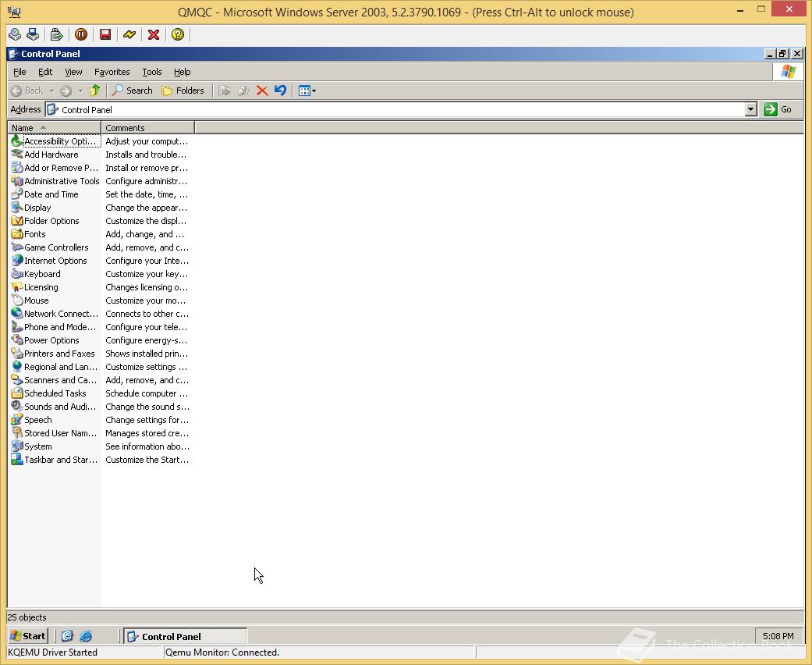Click the blue Undo arrow icon
The image size is (812, 665).
tap(280, 91)
